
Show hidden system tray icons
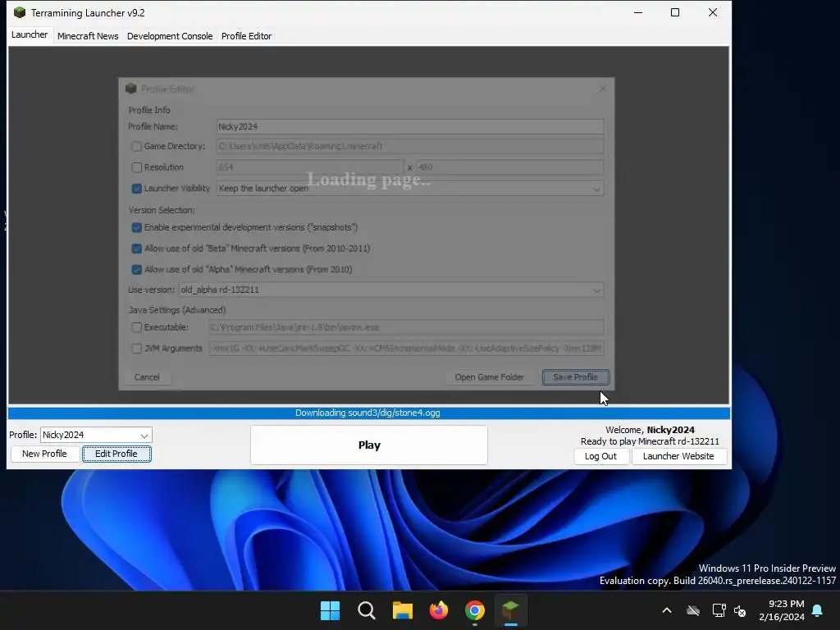coord(667,610)
